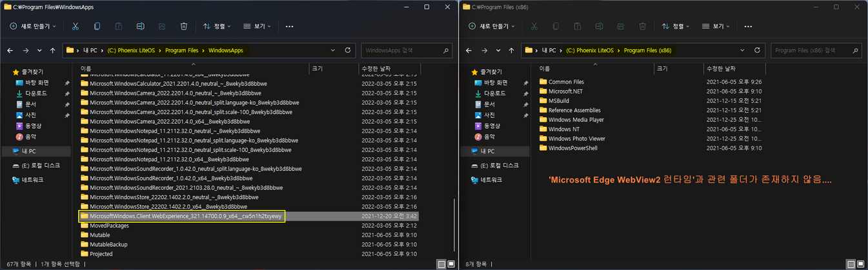Click Delete trash icon in Program Files (x86) window
Viewport: 868px width, 270px height.
(643, 26)
